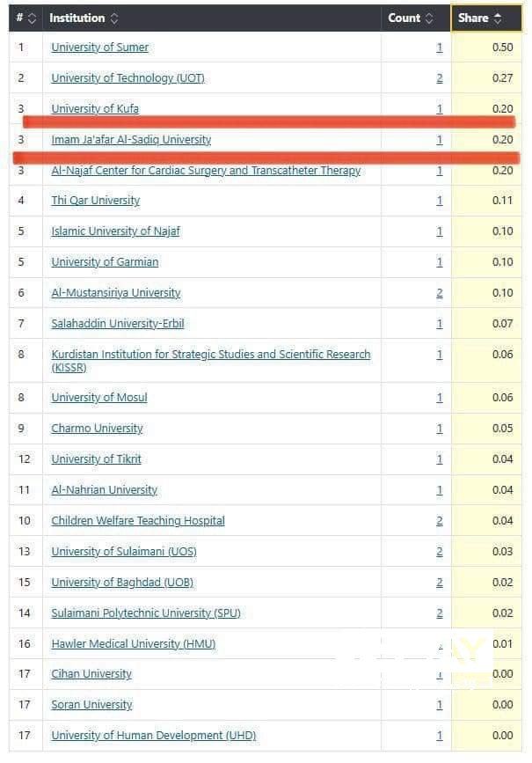This screenshot has height=763, width=532.
Task: Toggle the Share column sort arrow
Action: click(498, 18)
